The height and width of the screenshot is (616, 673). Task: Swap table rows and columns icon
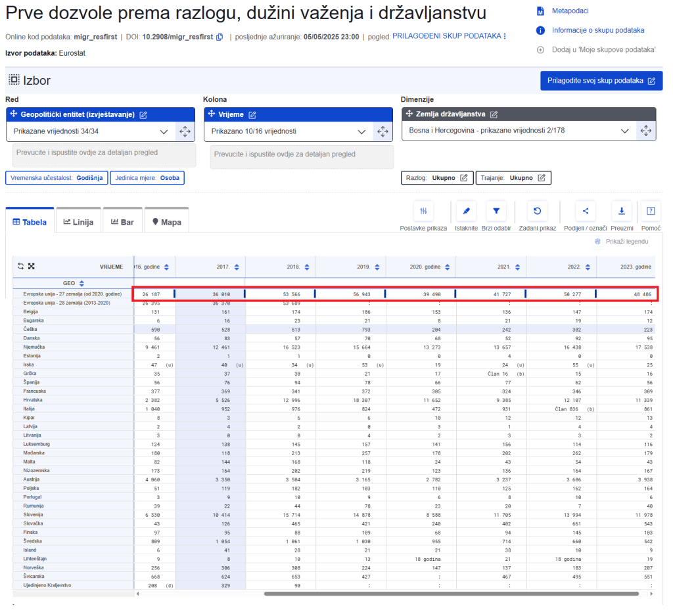[x=20, y=267]
